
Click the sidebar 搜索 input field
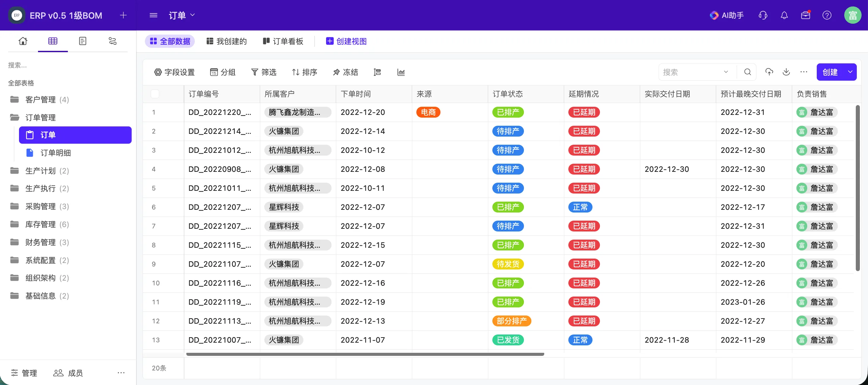[x=68, y=65]
